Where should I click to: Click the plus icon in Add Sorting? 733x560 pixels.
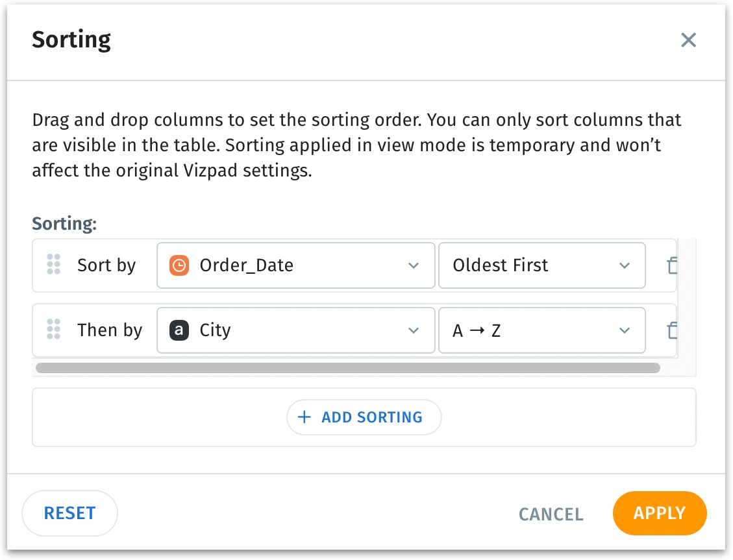(x=304, y=417)
